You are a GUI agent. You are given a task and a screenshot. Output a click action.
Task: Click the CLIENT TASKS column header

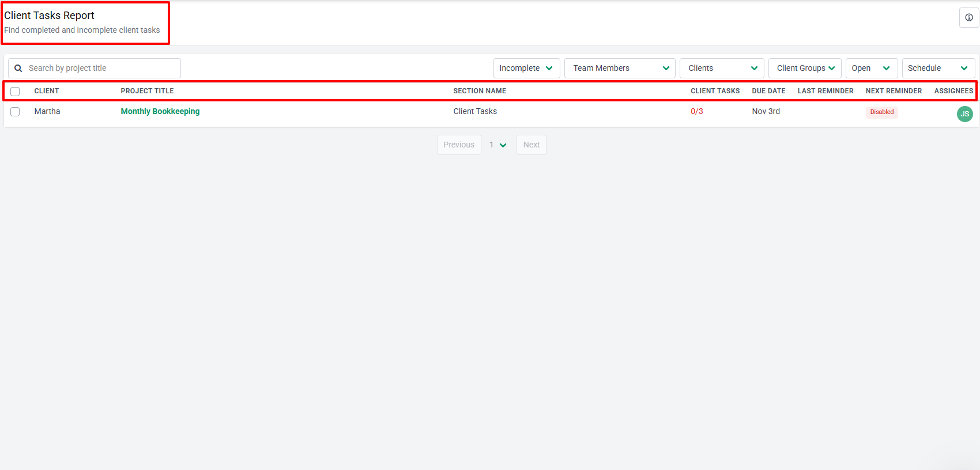coord(715,91)
